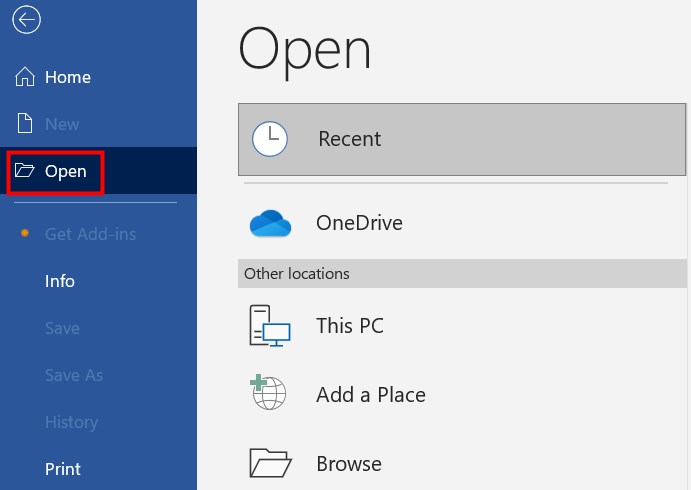Select the Save menu entry

coord(62,328)
